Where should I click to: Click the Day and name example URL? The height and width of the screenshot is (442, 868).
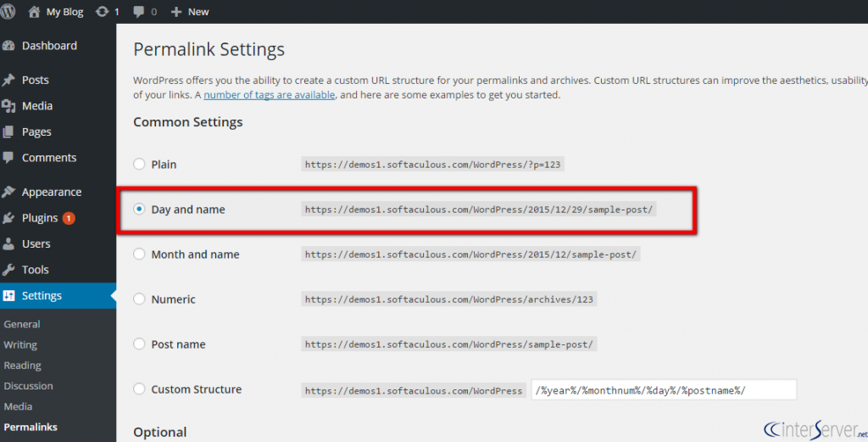click(479, 210)
